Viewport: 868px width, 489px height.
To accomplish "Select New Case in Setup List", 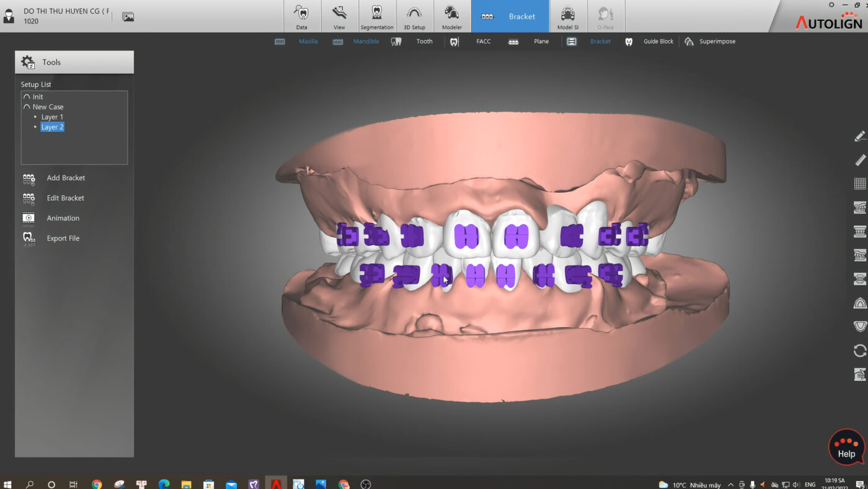I will (x=48, y=107).
